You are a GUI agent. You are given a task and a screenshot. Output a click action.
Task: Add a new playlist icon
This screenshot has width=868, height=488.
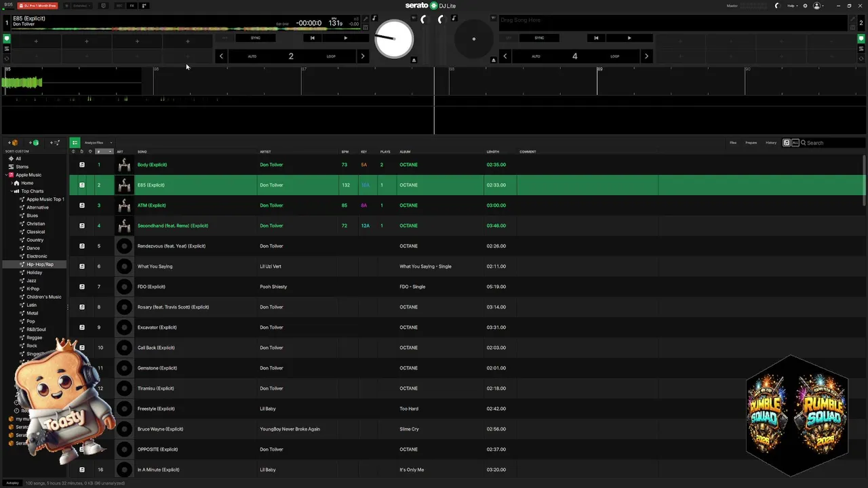point(55,142)
